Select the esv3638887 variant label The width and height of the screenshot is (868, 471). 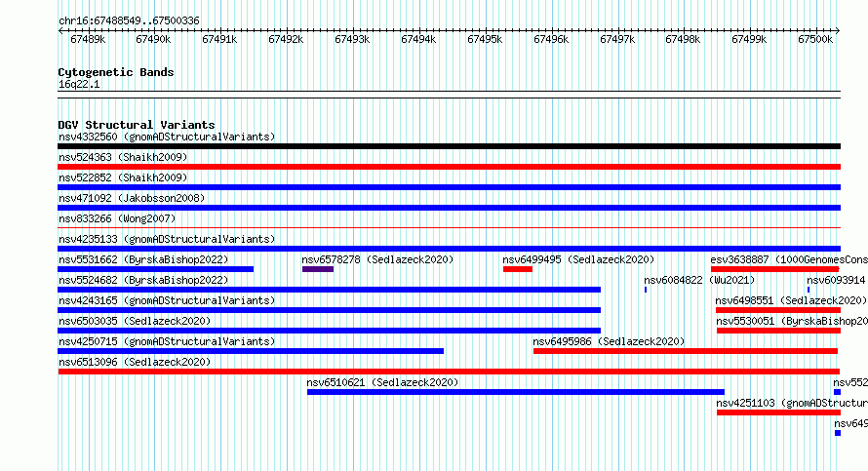tap(789, 259)
